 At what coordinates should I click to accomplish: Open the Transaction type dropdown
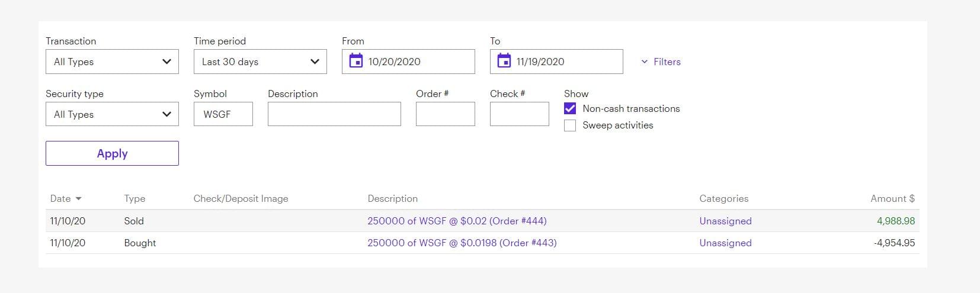click(112, 62)
